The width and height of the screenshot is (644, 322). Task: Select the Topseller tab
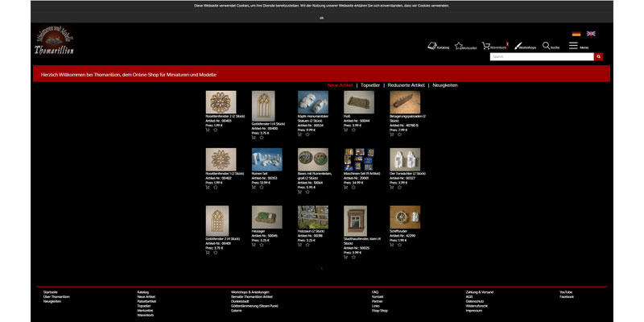(x=370, y=85)
